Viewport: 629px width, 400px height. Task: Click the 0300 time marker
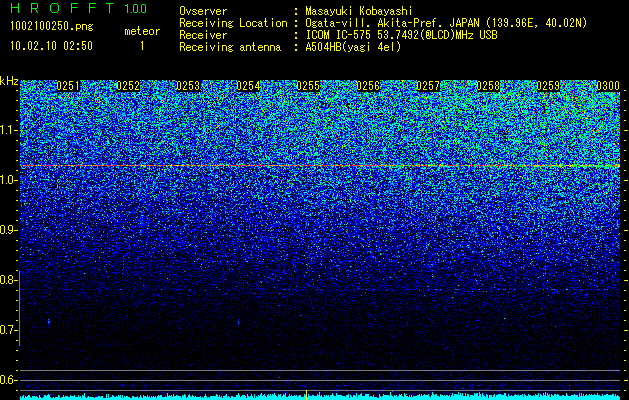click(x=608, y=86)
